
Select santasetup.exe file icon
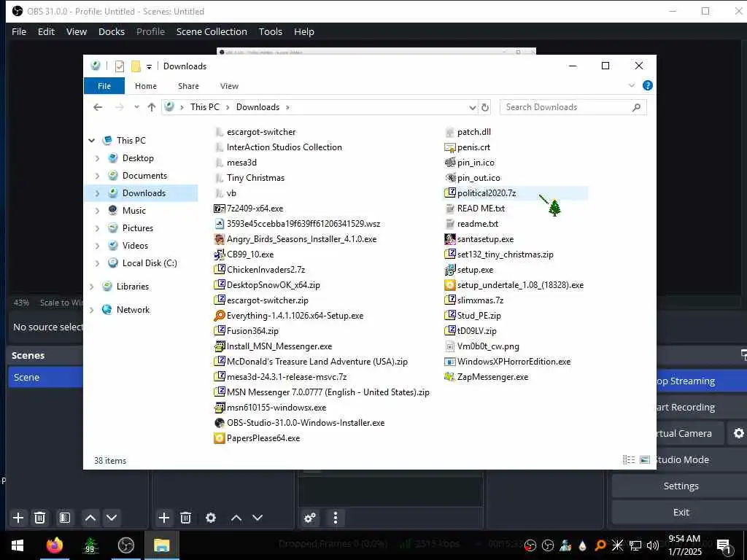(x=449, y=239)
